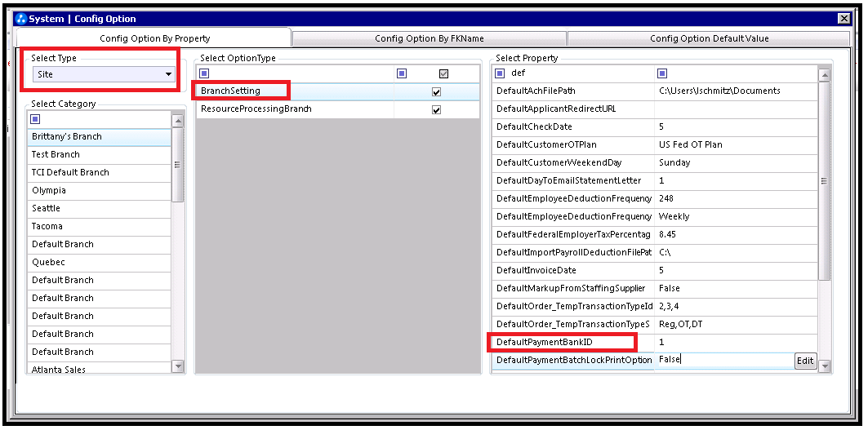The height and width of the screenshot is (430, 868).
Task: Toggle the BranchSetting checkbox
Action: click(x=436, y=92)
